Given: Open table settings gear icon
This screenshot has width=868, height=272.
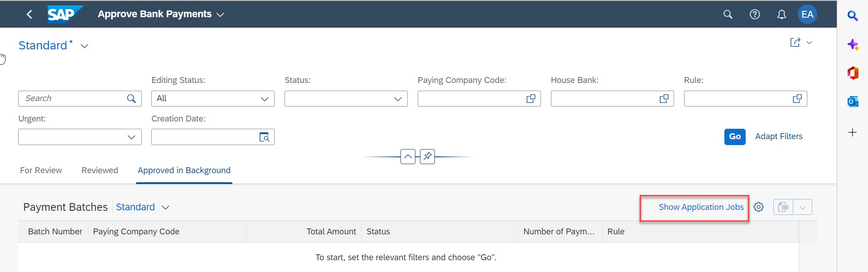Looking at the screenshot, I should (x=759, y=207).
